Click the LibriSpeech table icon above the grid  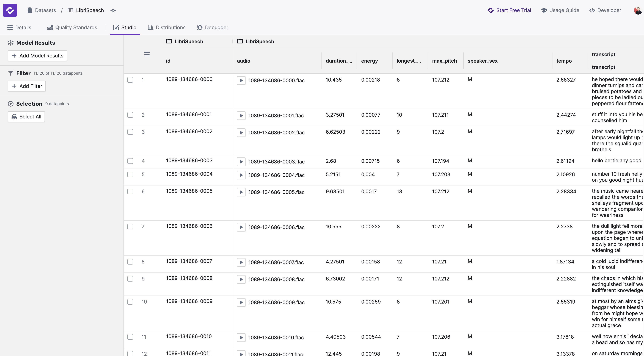pos(169,41)
